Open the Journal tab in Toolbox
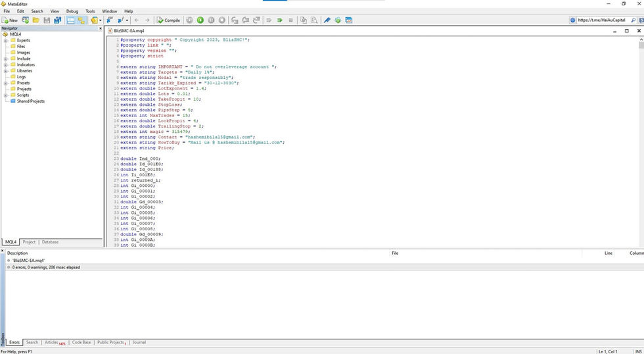The image size is (644, 354). point(139,342)
